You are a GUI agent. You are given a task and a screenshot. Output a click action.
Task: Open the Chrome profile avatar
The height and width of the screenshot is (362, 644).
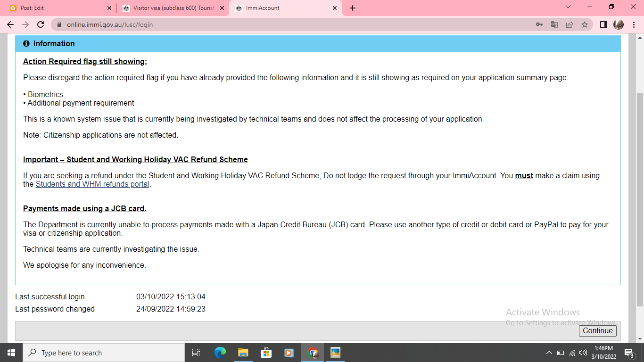click(x=619, y=25)
